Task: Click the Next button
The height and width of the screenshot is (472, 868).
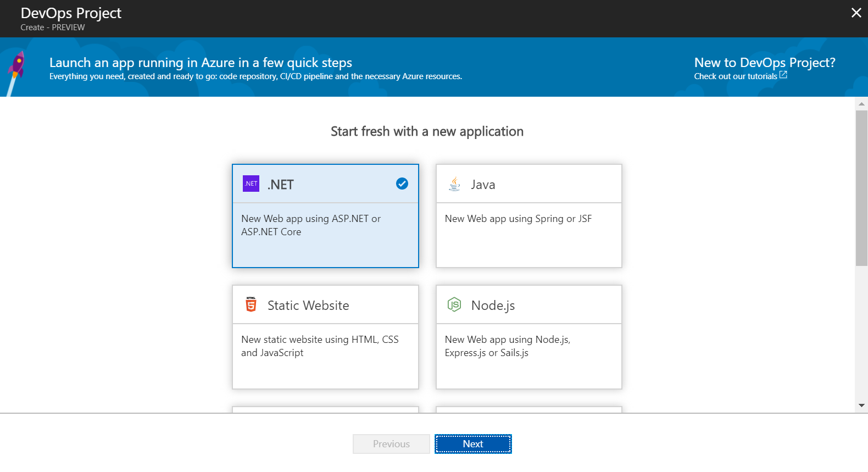Action: click(473, 444)
